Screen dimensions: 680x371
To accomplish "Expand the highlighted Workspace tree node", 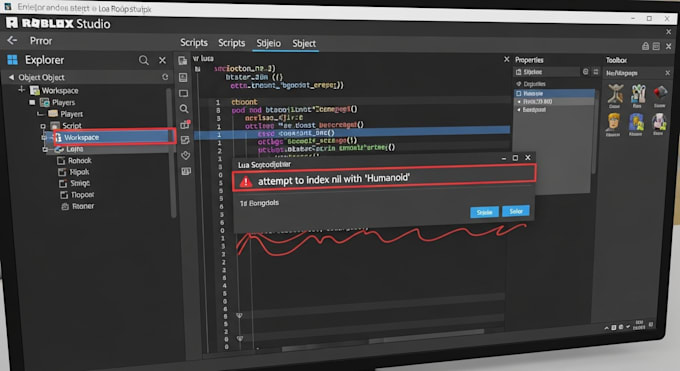I will click(x=44, y=137).
